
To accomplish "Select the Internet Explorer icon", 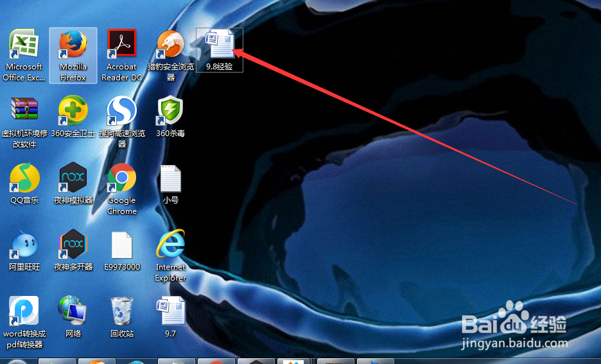I will pos(171,255).
